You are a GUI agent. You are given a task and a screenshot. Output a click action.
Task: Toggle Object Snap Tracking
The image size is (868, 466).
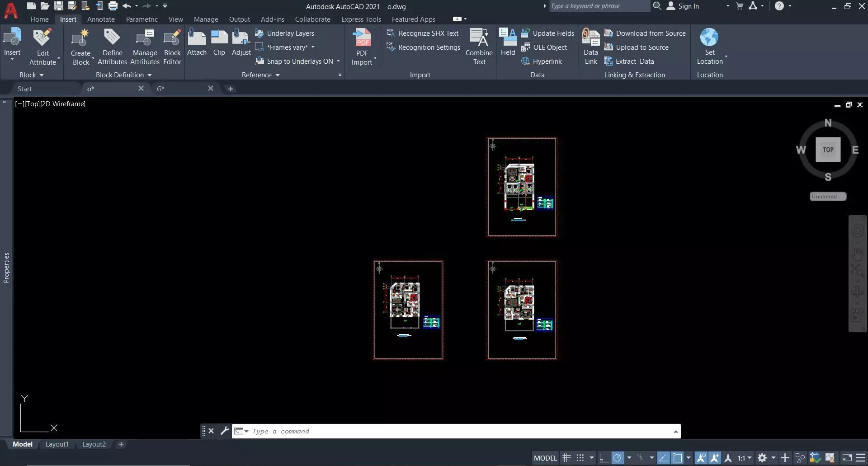(x=663, y=458)
